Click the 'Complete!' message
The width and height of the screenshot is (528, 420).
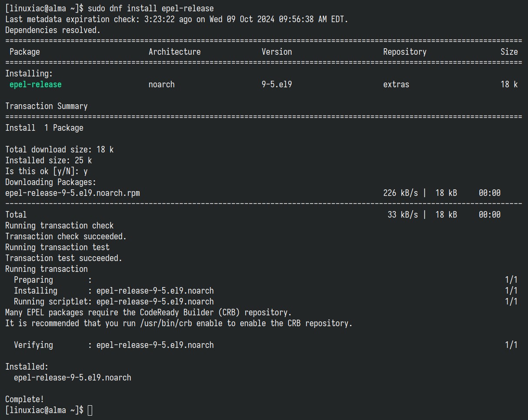(25, 399)
